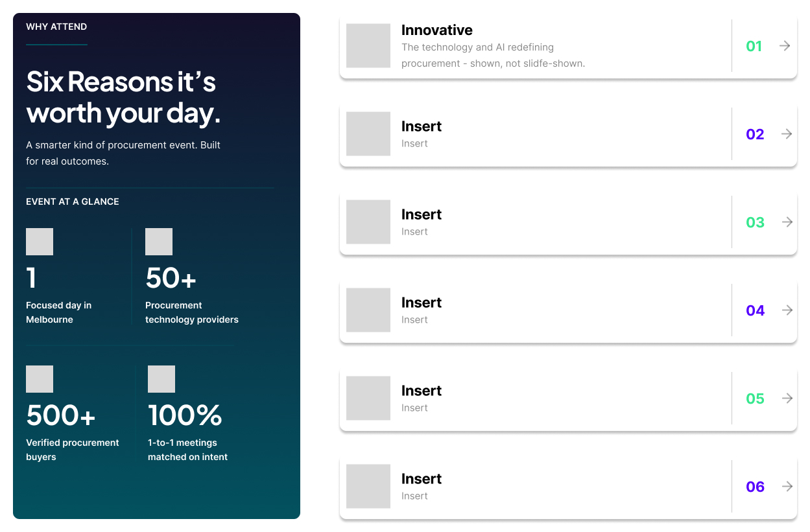Viewport: 810px width, 532px height.
Task: Open reason 03 using its arrow
Action: pos(787,222)
